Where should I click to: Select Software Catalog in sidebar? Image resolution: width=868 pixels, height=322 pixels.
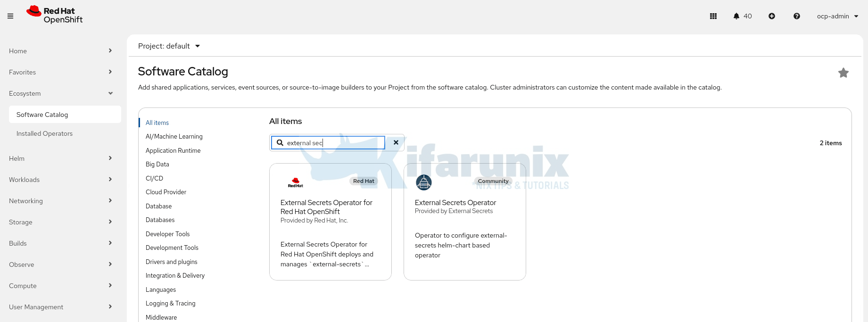tap(65, 115)
